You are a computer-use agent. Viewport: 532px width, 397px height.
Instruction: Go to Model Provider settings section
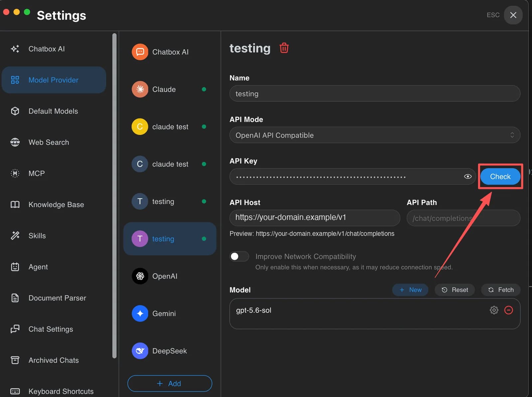point(54,80)
